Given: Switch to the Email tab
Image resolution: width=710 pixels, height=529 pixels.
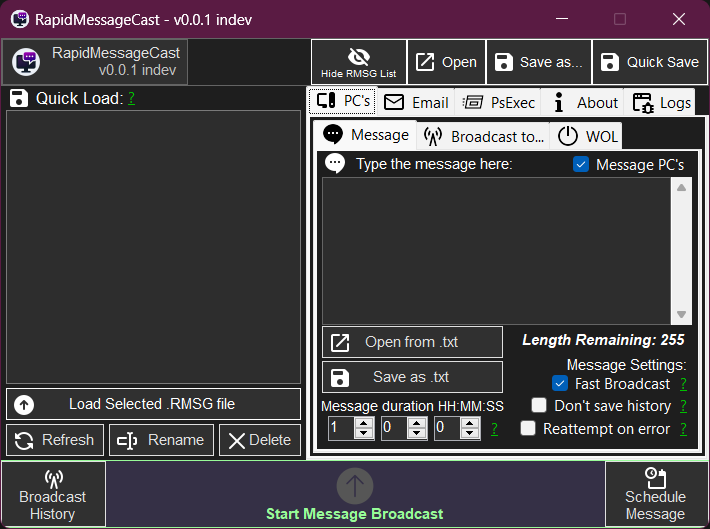Looking at the screenshot, I should (416, 102).
